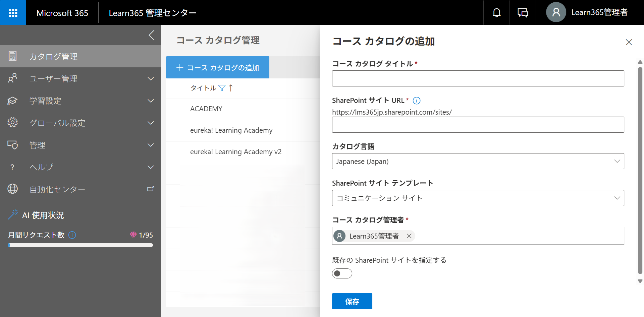Viewport: 644px width, 317px height.
Task: Open the eureka! Learning Academy row
Action: [x=243, y=130]
